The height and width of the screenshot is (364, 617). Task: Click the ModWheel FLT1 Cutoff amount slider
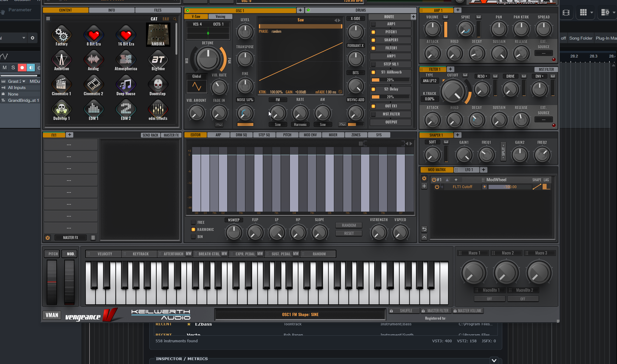510,187
